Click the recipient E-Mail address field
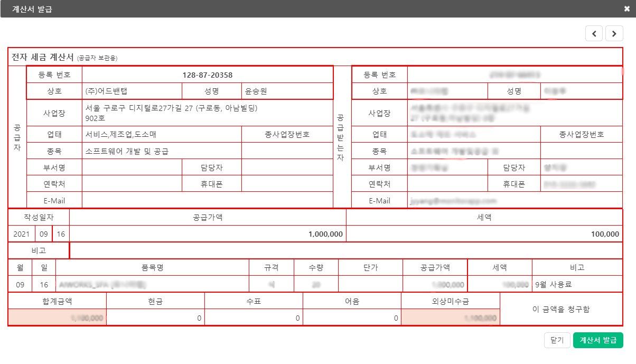 pos(515,201)
